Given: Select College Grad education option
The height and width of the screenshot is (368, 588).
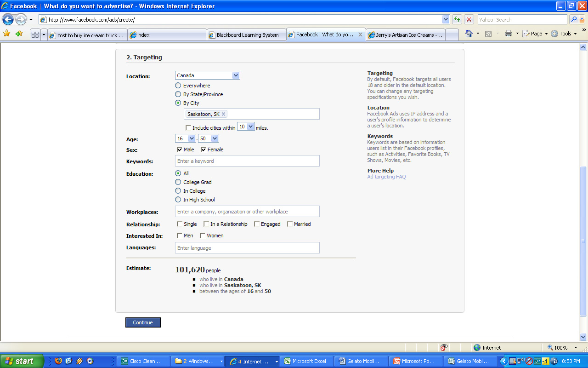Looking at the screenshot, I should (x=178, y=182).
